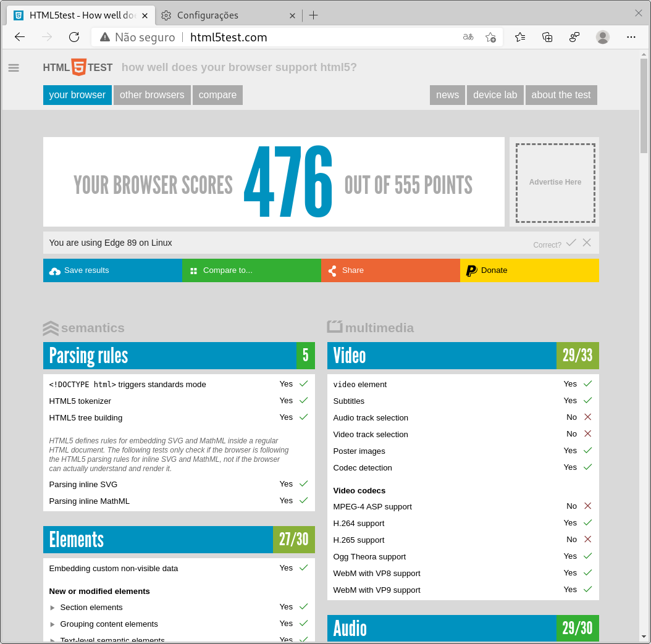Click the Save results cloud icon
This screenshot has width=651, height=644.
point(55,271)
